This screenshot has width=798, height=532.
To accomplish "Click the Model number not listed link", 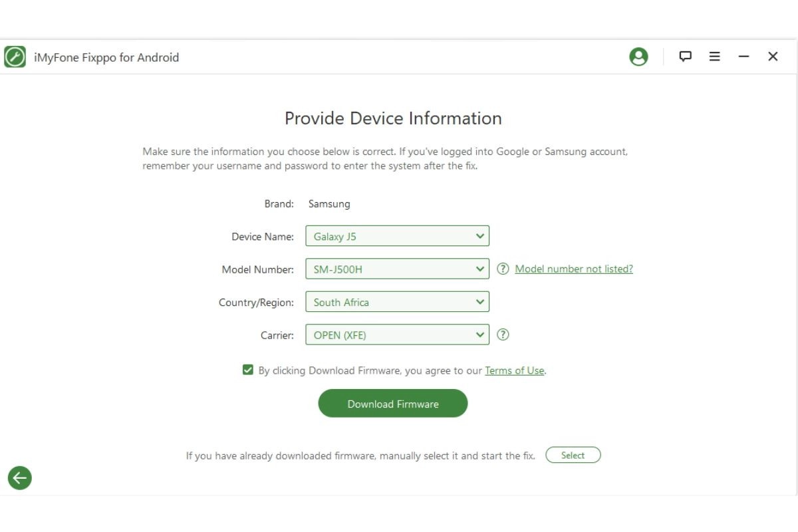I will point(575,269).
